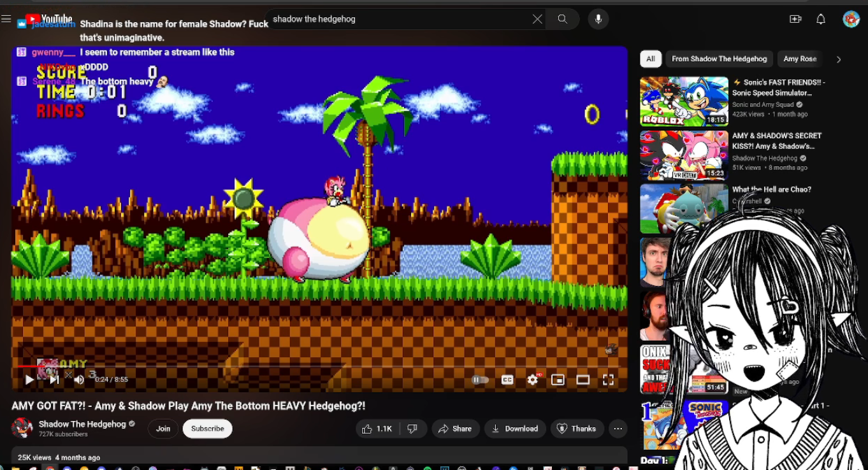Go to the YouTube home logo
Image resolution: width=868 pixels, height=470 pixels.
[x=48, y=19]
